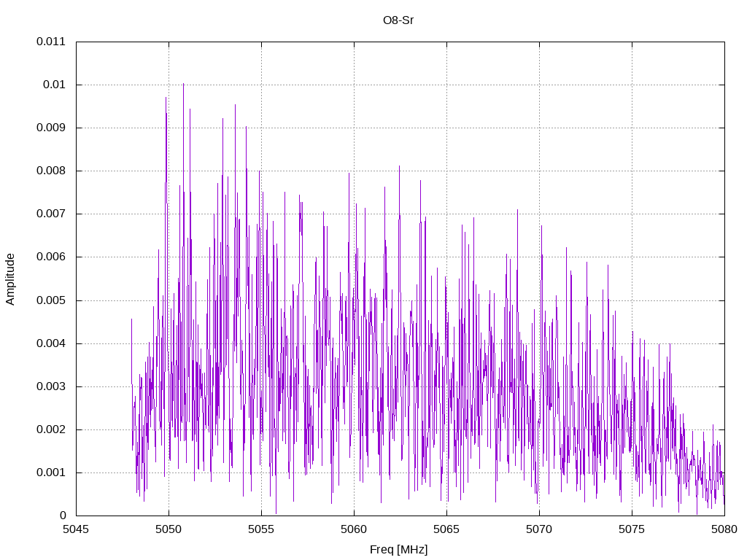Click the Amplitude axis label
The width and height of the screenshot is (747, 560).
point(10,279)
